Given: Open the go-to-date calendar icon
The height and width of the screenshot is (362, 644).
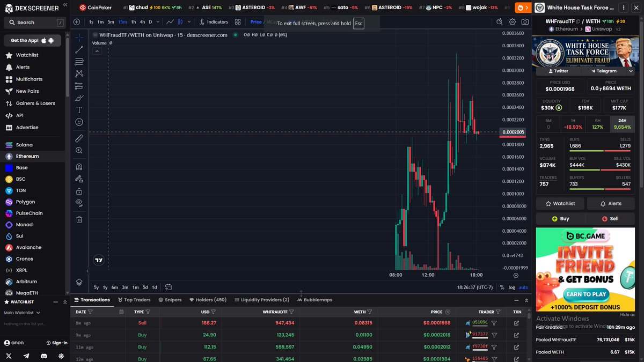Looking at the screenshot, I should tap(168, 287).
